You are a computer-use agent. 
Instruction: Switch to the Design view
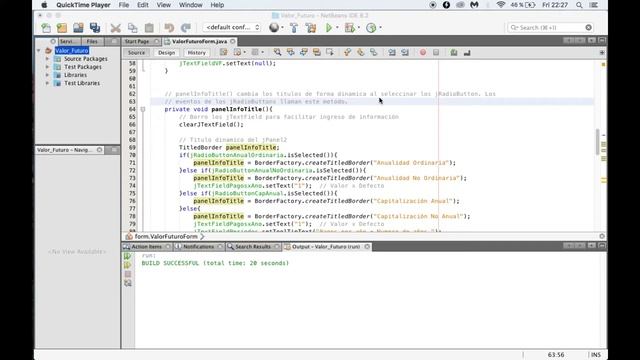[x=167, y=53]
